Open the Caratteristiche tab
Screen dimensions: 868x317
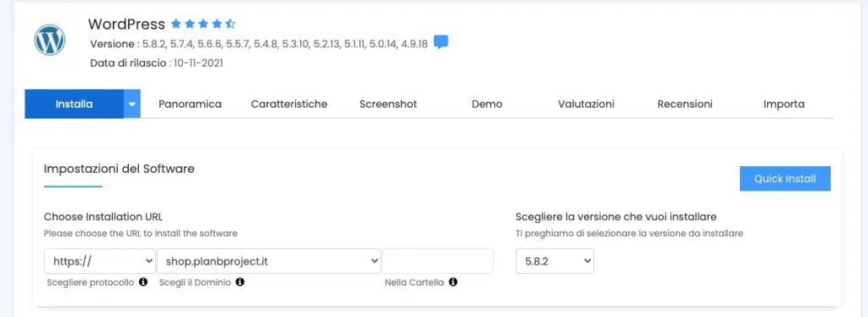[x=289, y=104]
